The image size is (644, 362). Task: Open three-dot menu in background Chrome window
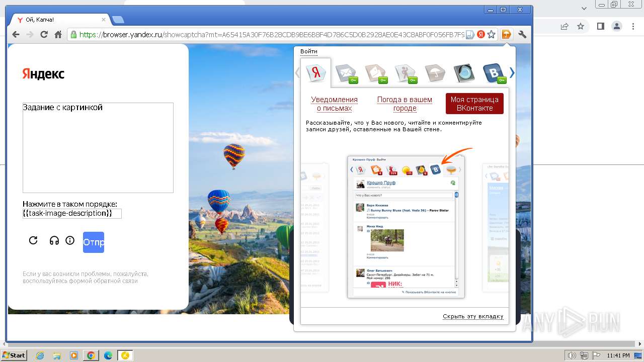click(x=632, y=26)
